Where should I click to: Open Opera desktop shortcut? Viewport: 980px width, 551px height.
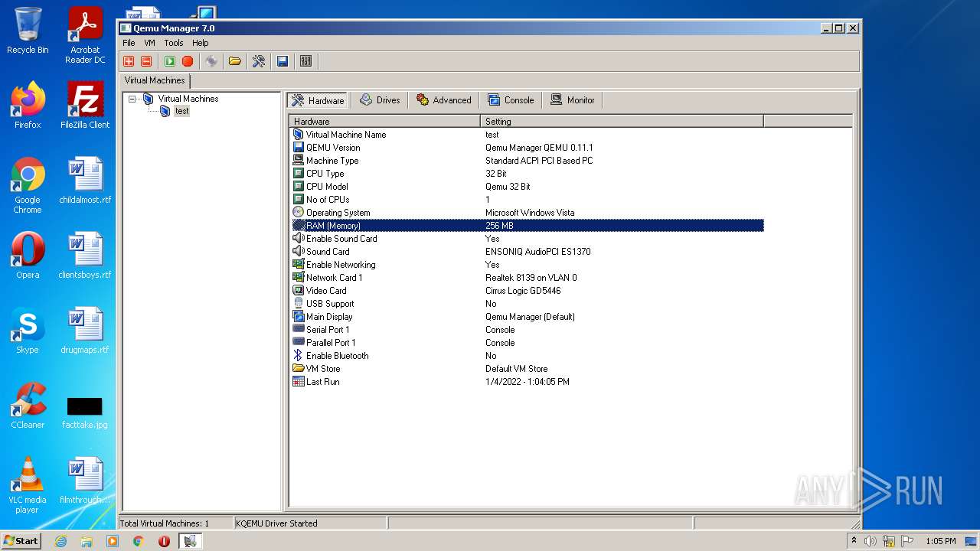tap(28, 256)
